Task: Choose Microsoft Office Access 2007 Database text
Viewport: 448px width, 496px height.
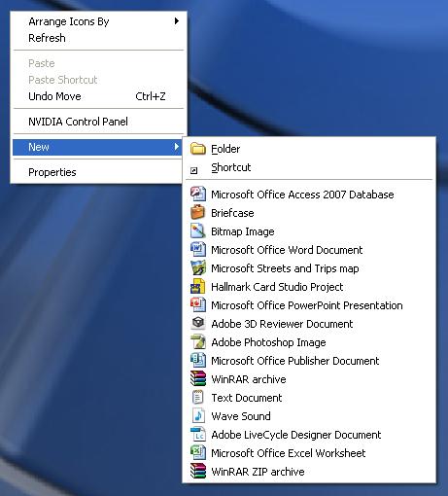Action: [302, 195]
